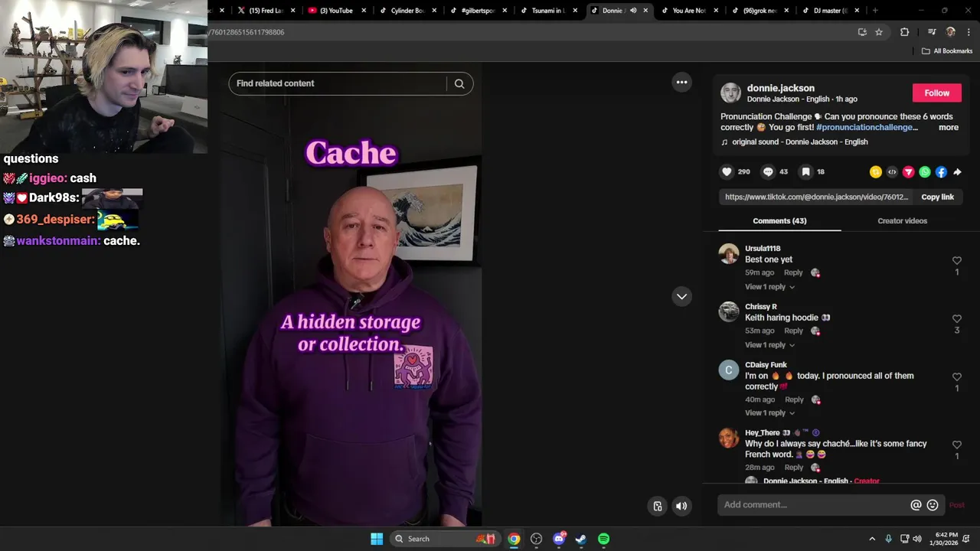Open Ursula1118's profile avatar
Screen dimensions: 980x551
pyautogui.click(x=729, y=253)
